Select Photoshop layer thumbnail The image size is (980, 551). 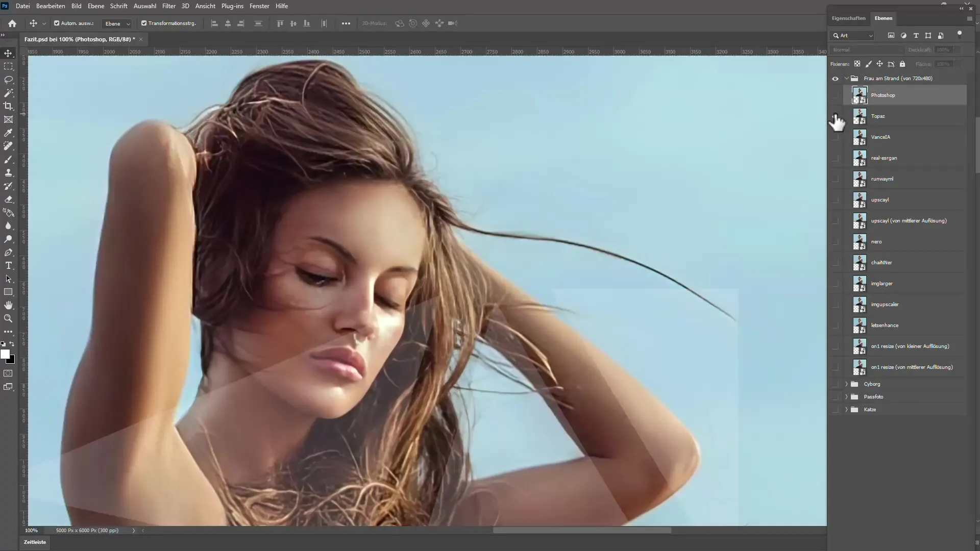pos(860,95)
